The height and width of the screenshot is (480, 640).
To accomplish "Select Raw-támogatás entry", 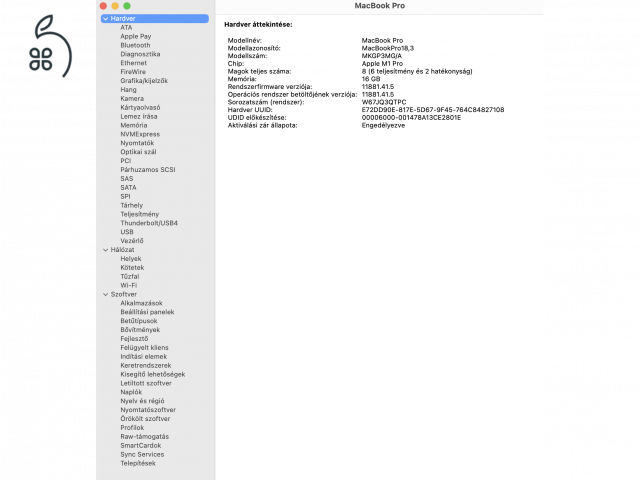I will coord(144,437).
